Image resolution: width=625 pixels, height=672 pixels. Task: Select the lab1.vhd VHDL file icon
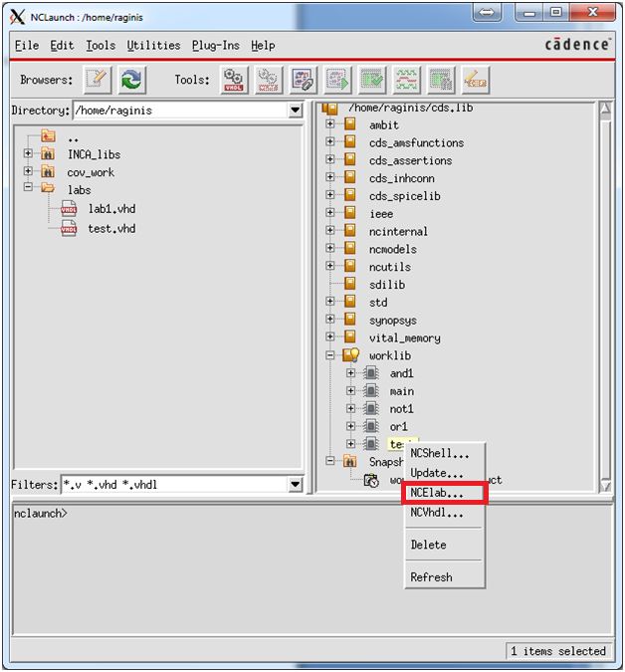(x=69, y=209)
